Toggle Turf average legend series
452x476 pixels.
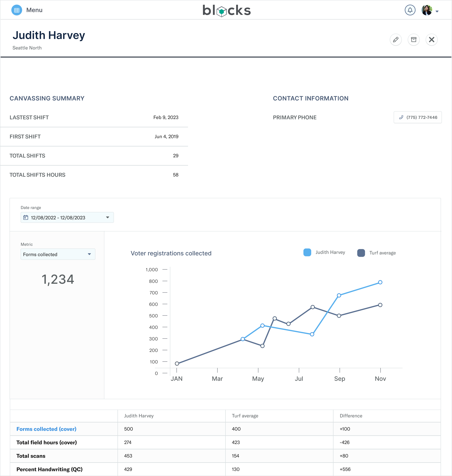click(376, 253)
